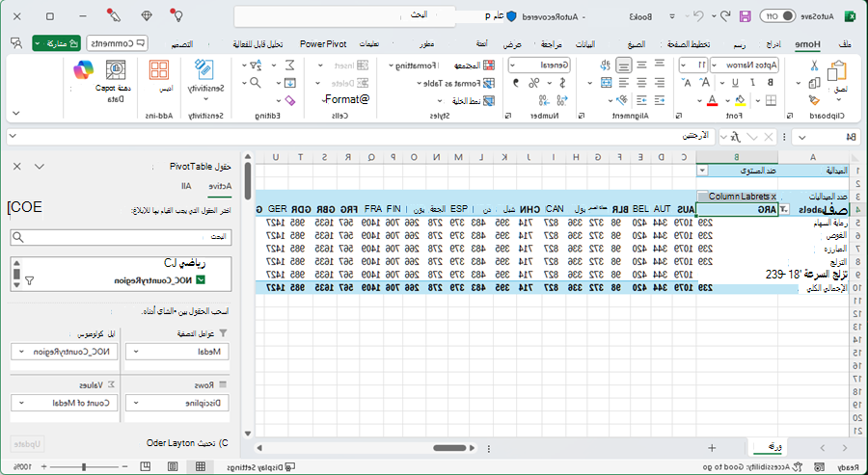This screenshot has width=868, height=475.
Task: Select Normal grid view in status bar
Action: click(x=200, y=466)
